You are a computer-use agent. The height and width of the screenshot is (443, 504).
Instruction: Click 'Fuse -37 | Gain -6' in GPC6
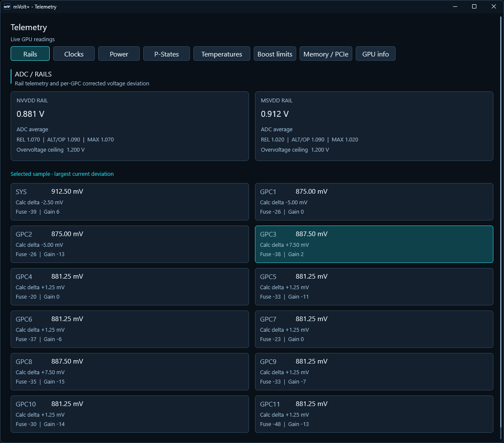39,339
